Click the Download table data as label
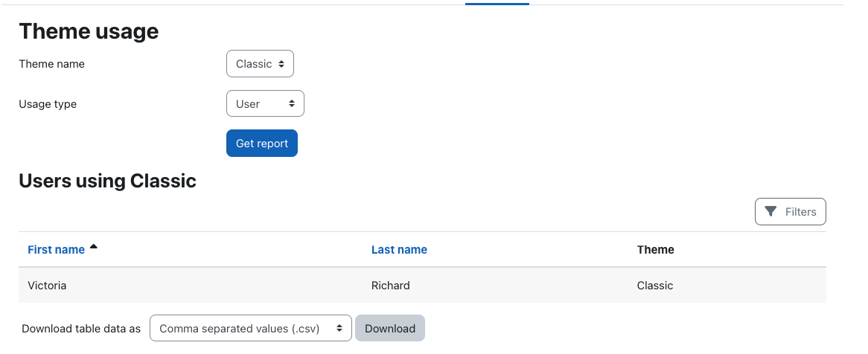The image size is (868, 354). point(81,329)
